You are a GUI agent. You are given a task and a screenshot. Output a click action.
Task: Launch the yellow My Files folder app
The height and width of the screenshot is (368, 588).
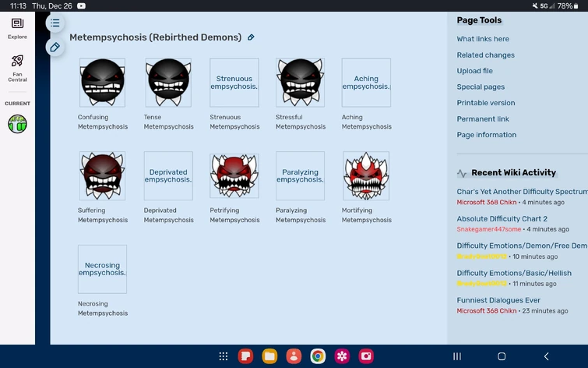(x=269, y=356)
